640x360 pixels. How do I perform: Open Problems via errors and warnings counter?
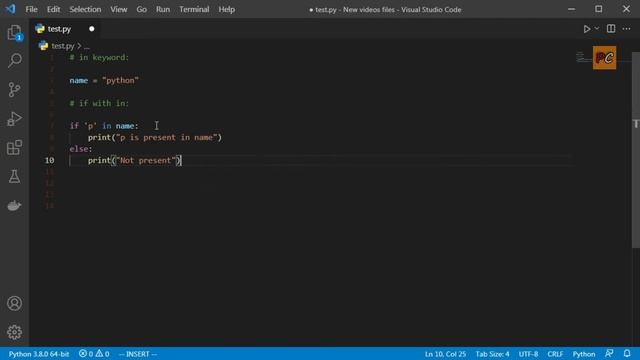(x=94, y=354)
